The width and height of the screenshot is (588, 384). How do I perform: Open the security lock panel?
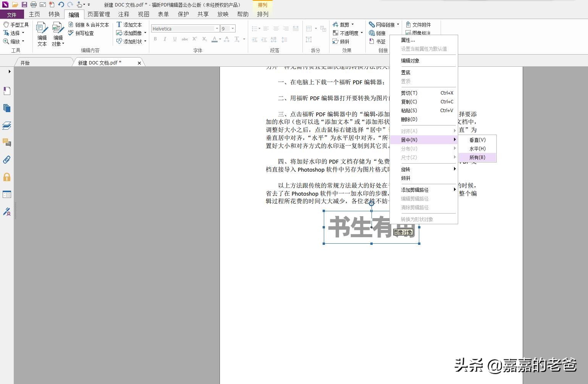click(6, 177)
